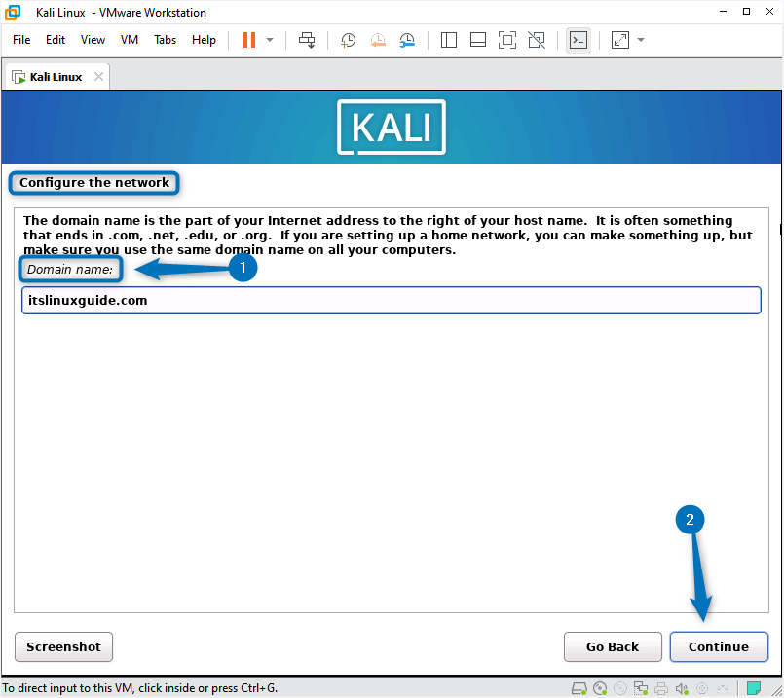Screen dimensions: 784x698
Task: Open the pause button dropdown arrow
Action: click(270, 39)
